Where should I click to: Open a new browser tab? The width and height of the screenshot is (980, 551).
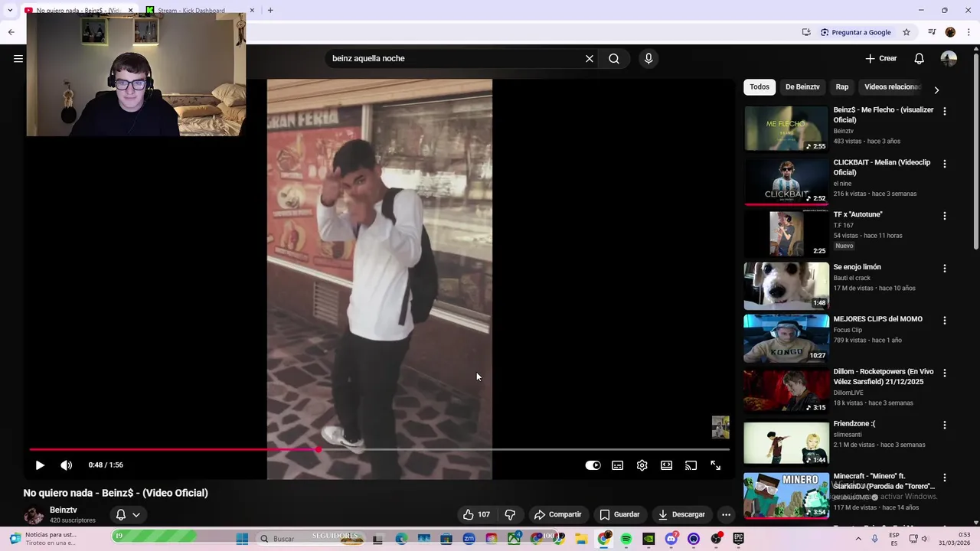tap(270, 10)
